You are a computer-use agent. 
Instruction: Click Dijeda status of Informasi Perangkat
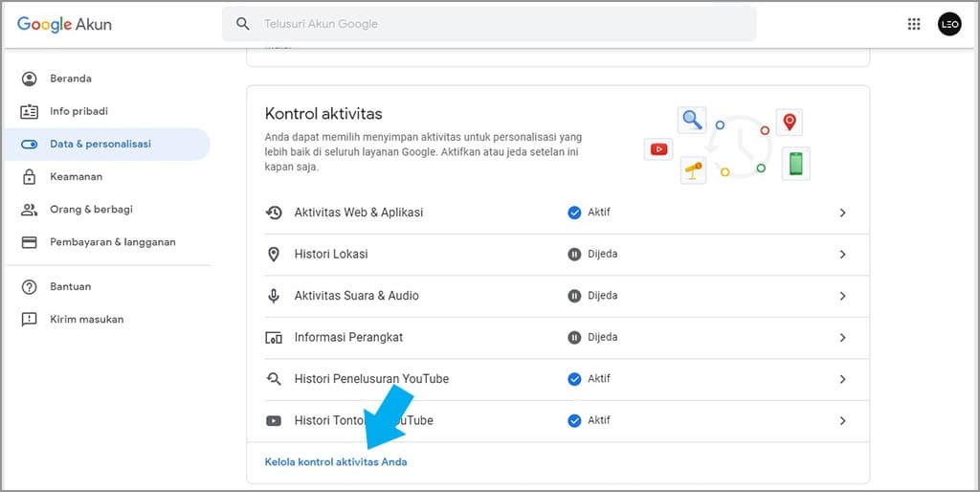[603, 338]
